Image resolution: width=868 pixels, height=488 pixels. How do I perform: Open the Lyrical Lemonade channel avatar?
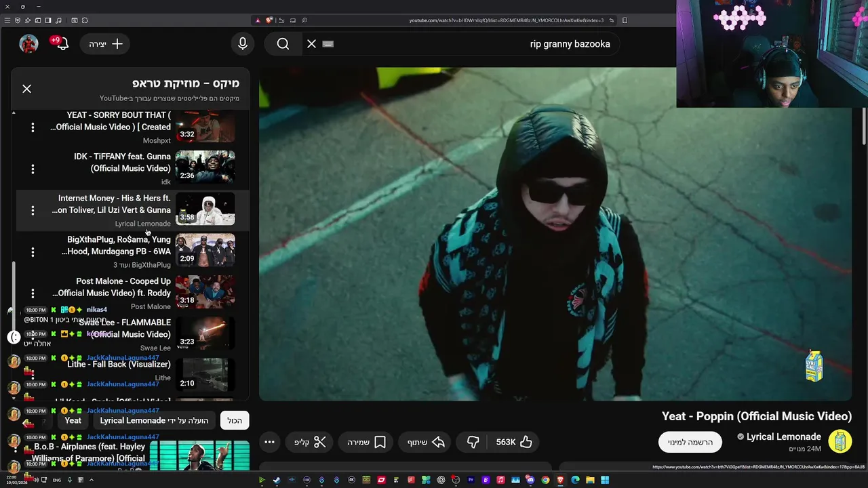click(x=840, y=442)
